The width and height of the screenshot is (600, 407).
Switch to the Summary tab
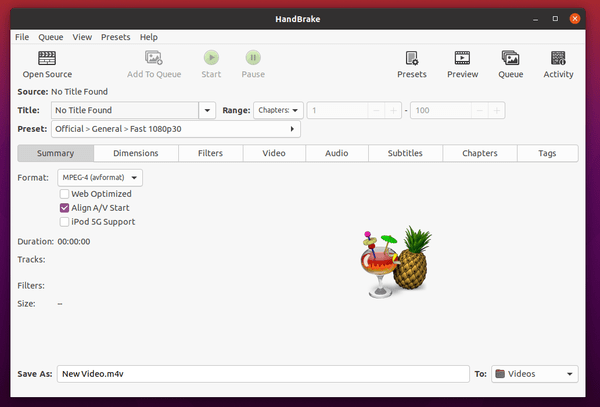pos(55,153)
